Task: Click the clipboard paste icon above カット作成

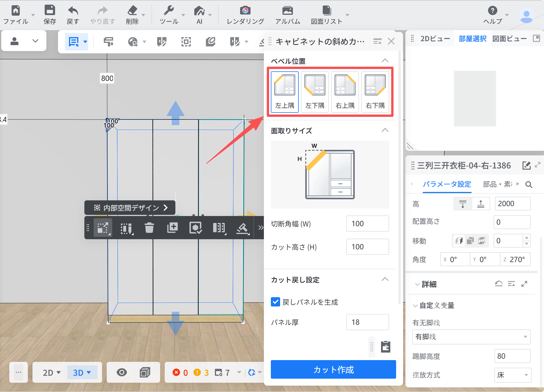Action: click(385, 346)
